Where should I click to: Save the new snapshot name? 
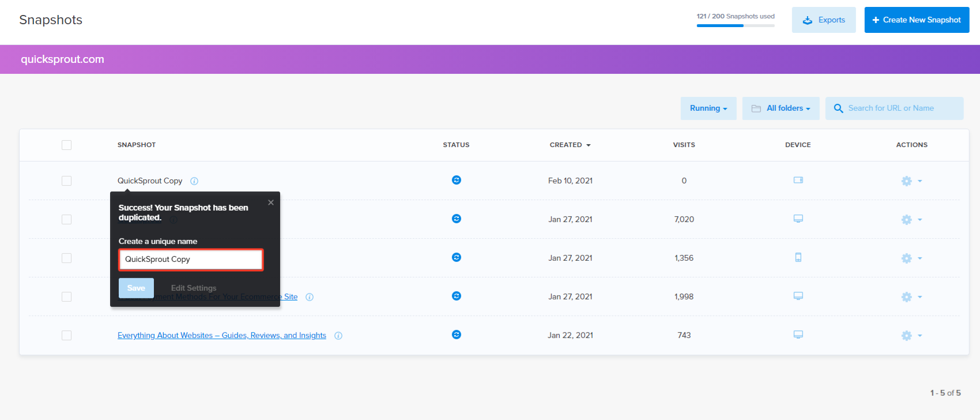(136, 288)
